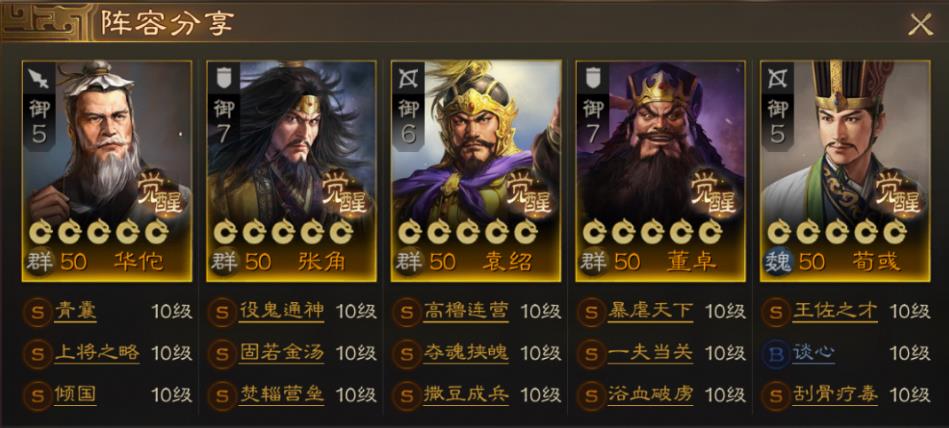The image size is (949, 428).
Task: Select the 荀彧 general portrait
Action: pyautogui.click(x=845, y=171)
